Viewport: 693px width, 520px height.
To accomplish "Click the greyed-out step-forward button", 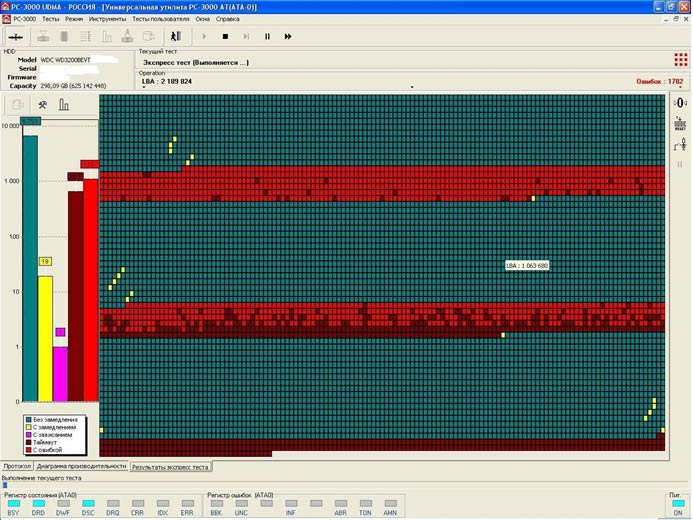I will [246, 37].
